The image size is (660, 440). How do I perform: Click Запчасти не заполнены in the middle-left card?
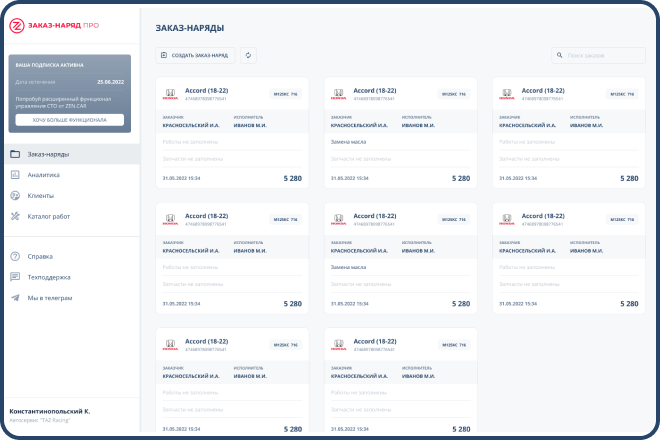pos(193,284)
